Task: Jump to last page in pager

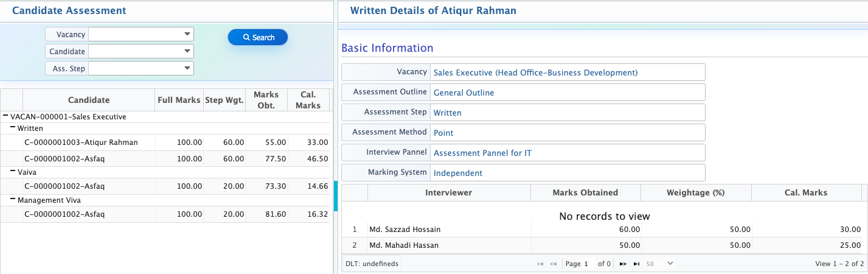Action: [636, 264]
